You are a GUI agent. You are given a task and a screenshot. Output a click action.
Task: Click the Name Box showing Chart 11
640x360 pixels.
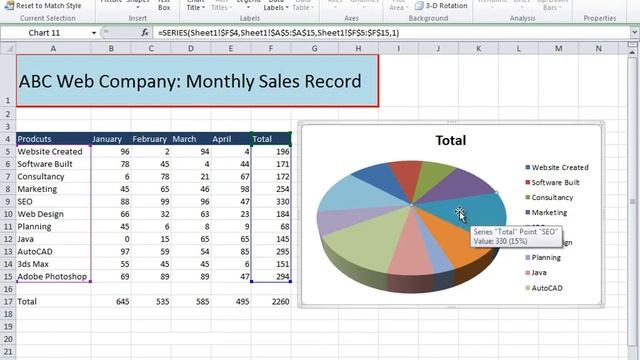(x=44, y=33)
